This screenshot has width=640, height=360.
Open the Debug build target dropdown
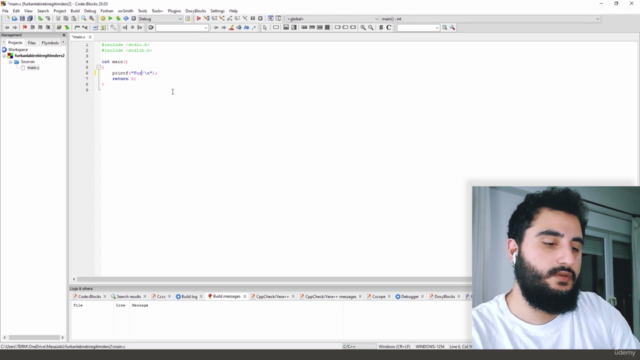pos(160,19)
